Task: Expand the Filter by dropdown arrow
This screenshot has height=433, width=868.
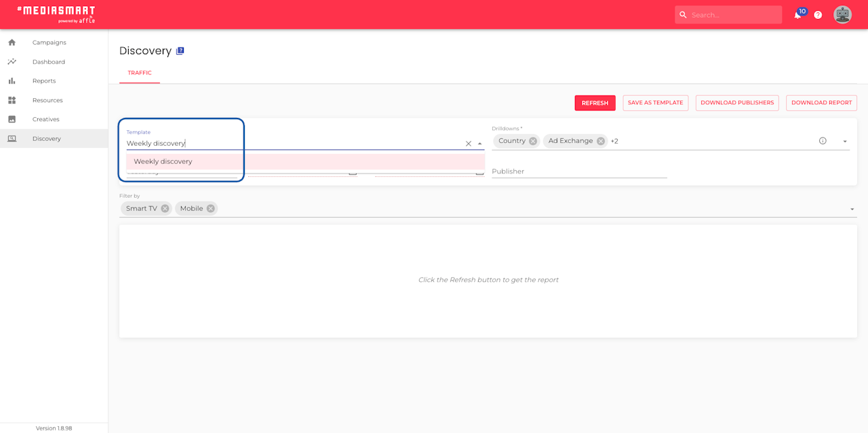Action: [852, 209]
